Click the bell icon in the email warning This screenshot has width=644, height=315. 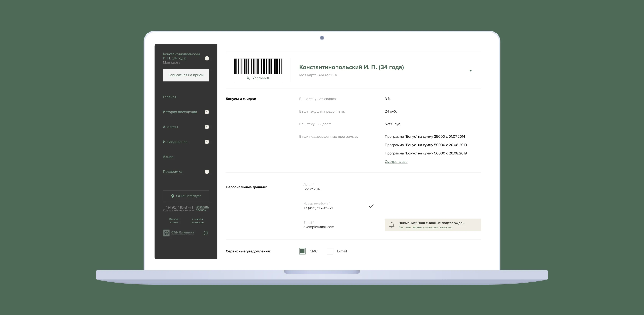[392, 225]
